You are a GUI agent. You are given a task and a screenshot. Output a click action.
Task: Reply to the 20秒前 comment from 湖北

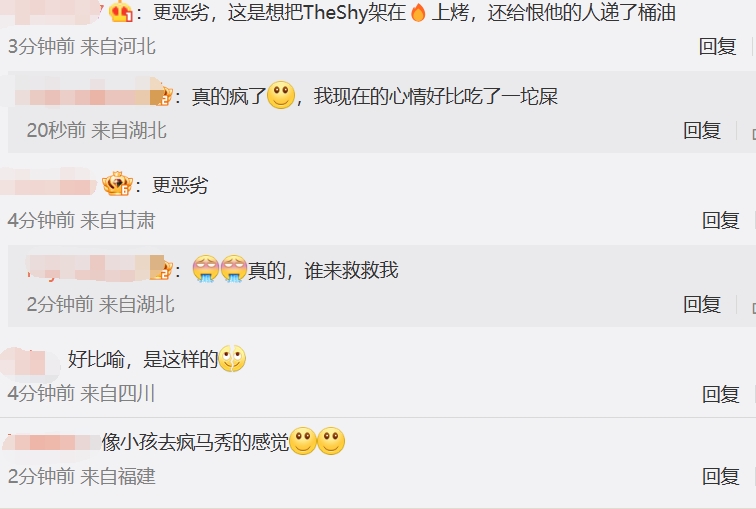702,131
